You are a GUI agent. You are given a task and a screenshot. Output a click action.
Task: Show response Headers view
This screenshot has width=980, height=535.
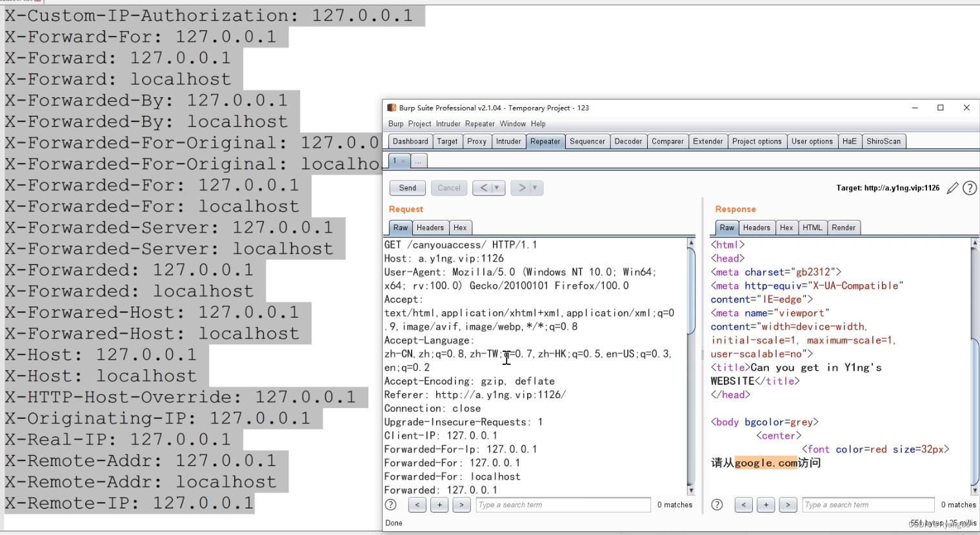click(756, 228)
